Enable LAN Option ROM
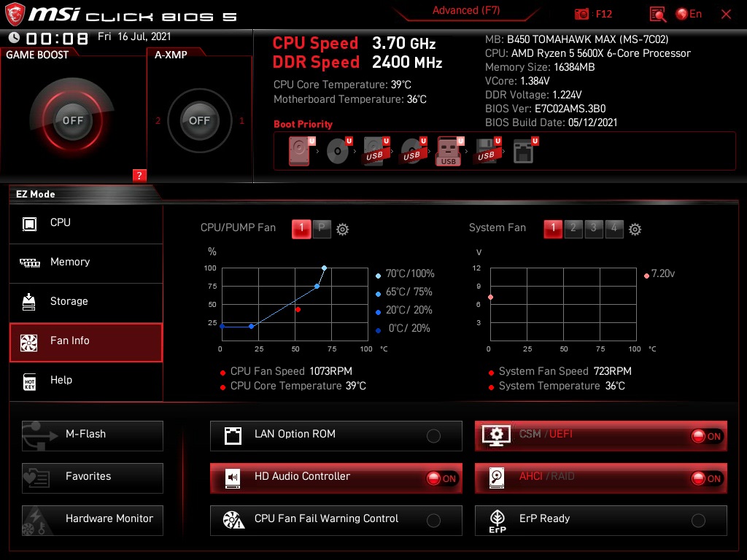 [x=433, y=436]
